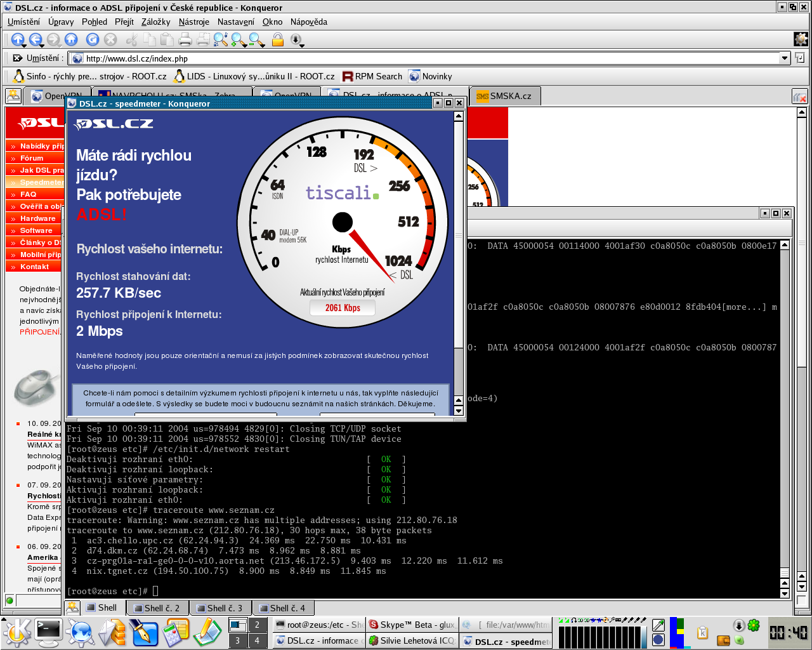Click the Print frame icon

point(203,39)
